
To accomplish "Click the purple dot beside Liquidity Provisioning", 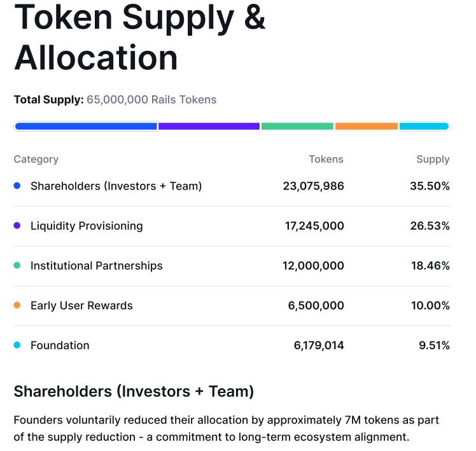I will tap(17, 226).
